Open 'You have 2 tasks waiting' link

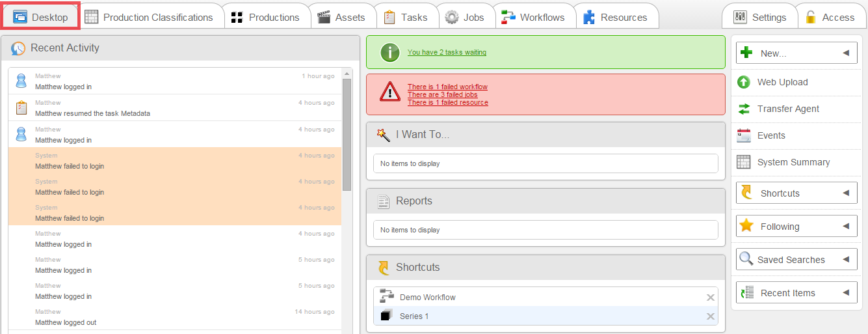(447, 52)
